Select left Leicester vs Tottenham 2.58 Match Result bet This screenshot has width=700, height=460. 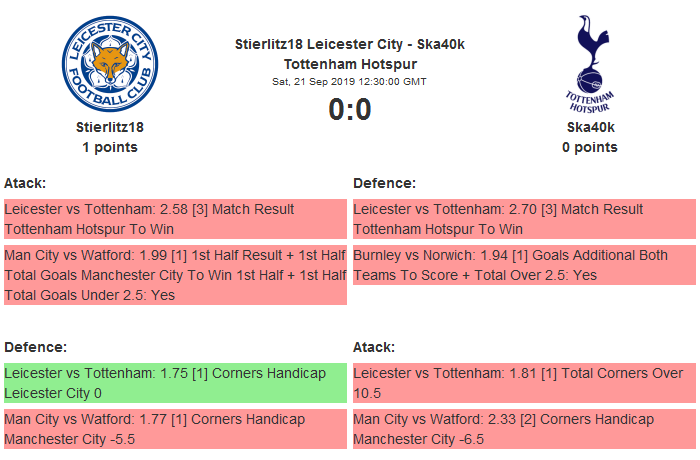pos(174,219)
